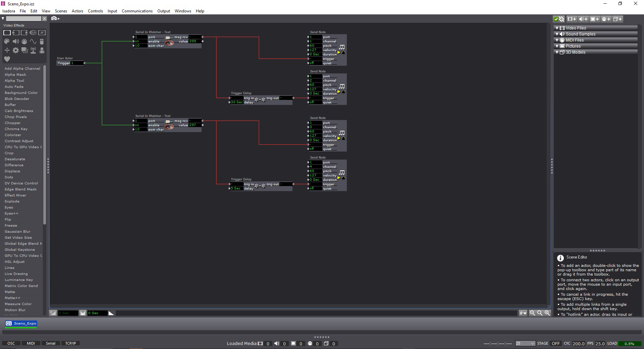Click the sine wave generator category icon

(33, 42)
